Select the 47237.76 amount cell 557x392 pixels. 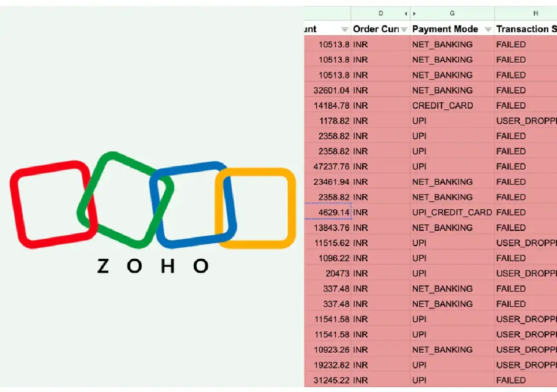(x=328, y=167)
